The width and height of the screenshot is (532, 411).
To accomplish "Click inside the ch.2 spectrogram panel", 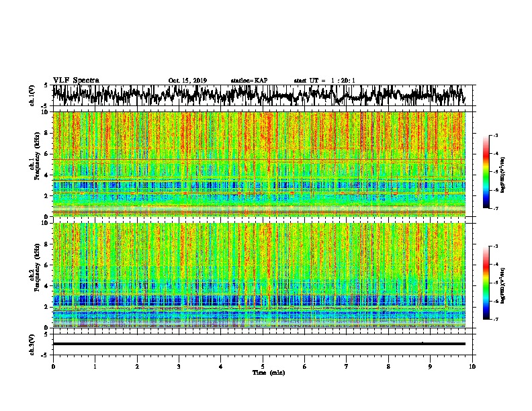I will [x=259, y=275].
